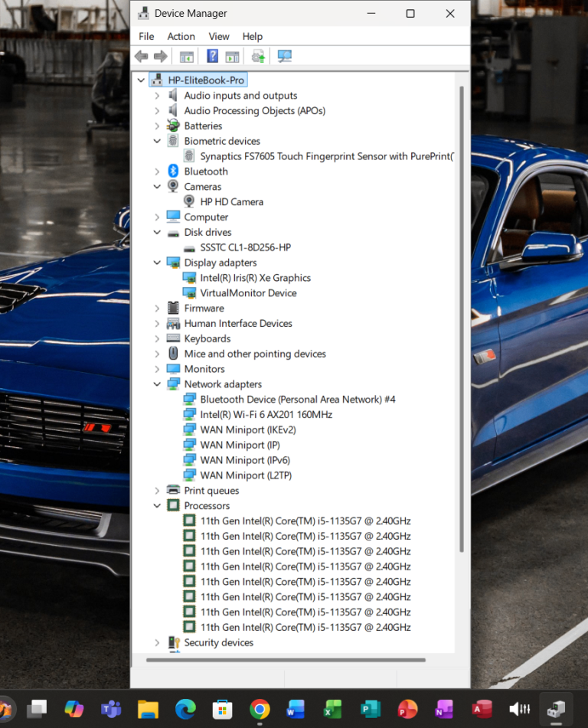The width and height of the screenshot is (588, 728).
Task: Click the Update device driver toolbar icon
Action: [x=258, y=56]
